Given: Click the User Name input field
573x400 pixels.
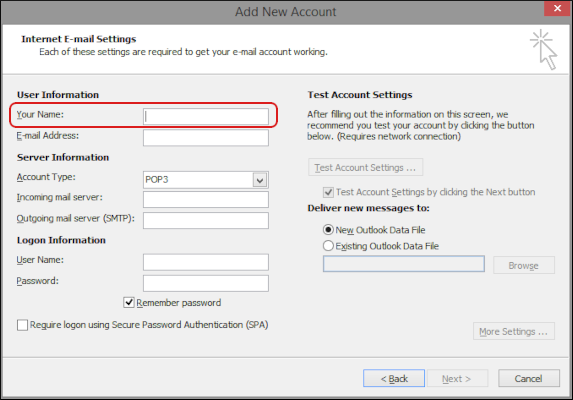Looking at the screenshot, I should (x=206, y=262).
